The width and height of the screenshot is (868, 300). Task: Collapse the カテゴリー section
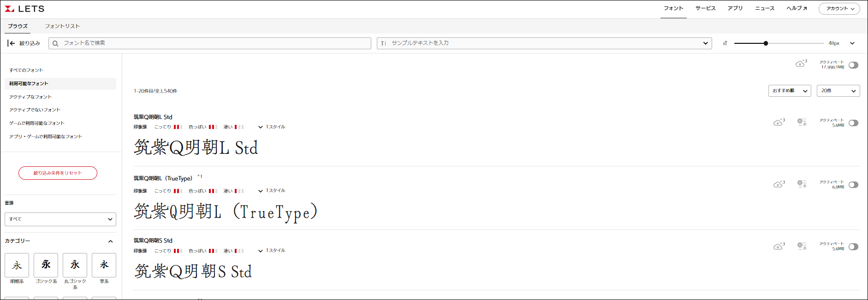point(110,241)
